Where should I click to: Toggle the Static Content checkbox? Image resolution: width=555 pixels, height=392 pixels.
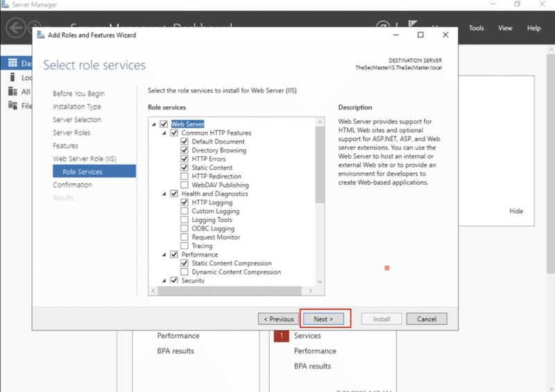(185, 167)
